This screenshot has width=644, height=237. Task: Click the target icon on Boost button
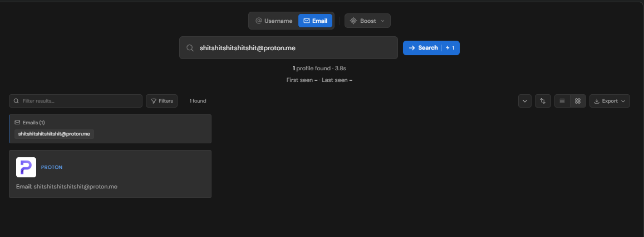[x=353, y=21]
